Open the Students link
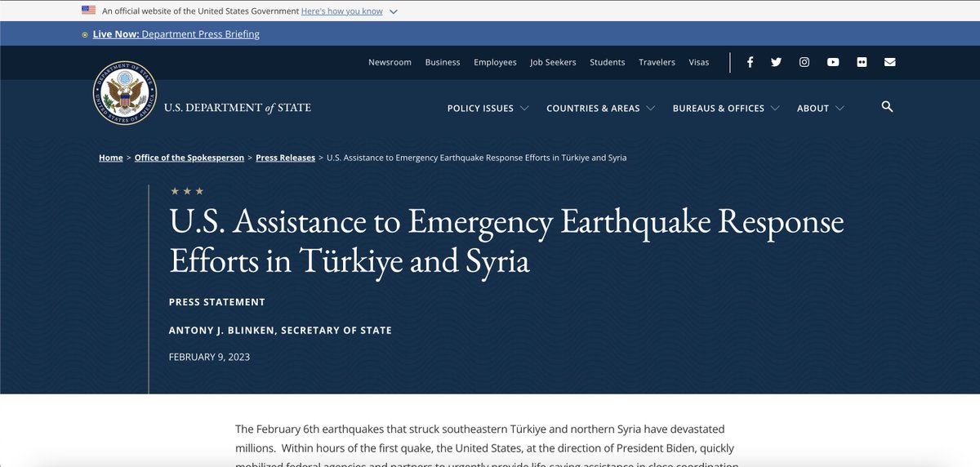 point(607,62)
